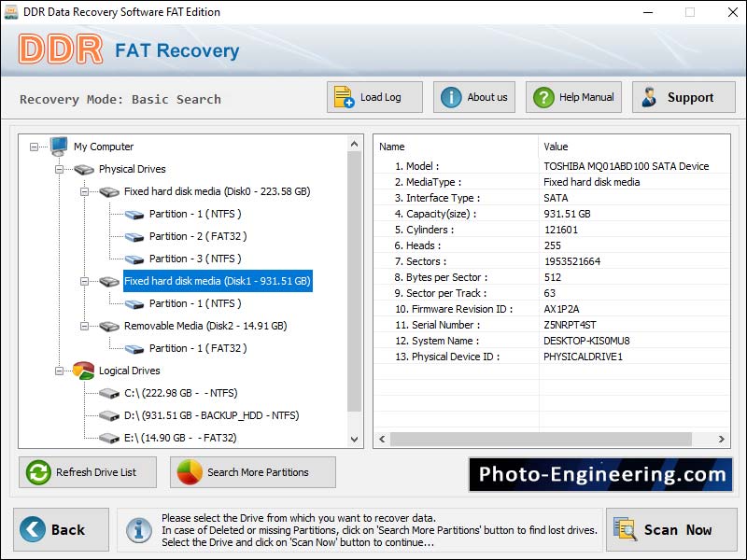
Task: Click the folder icon on Load Log
Action: [343, 96]
